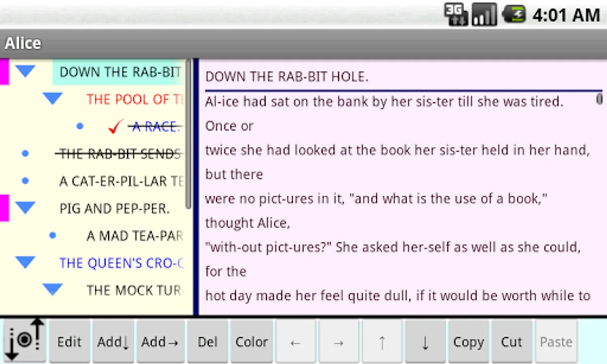Click the text 'Once or'
Viewport: 607px width, 364px height.
(x=229, y=126)
